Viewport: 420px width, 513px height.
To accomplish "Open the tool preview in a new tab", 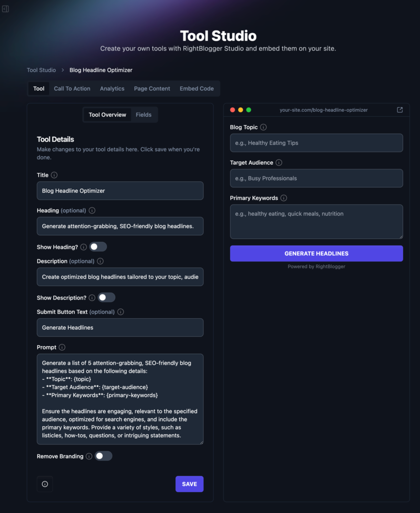I will click(x=399, y=110).
